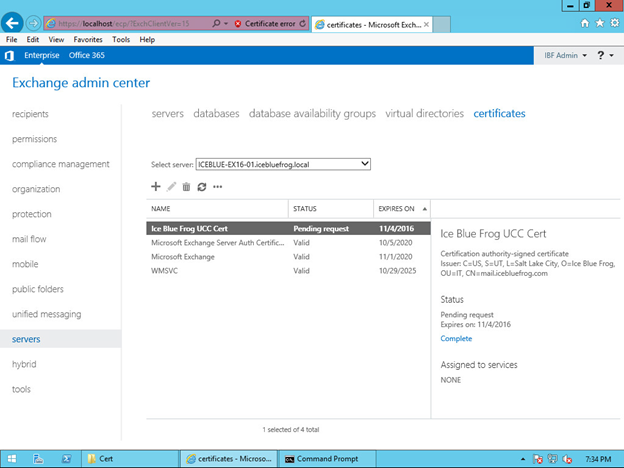
Task: Go back with the browser back arrow
Action: (12, 23)
